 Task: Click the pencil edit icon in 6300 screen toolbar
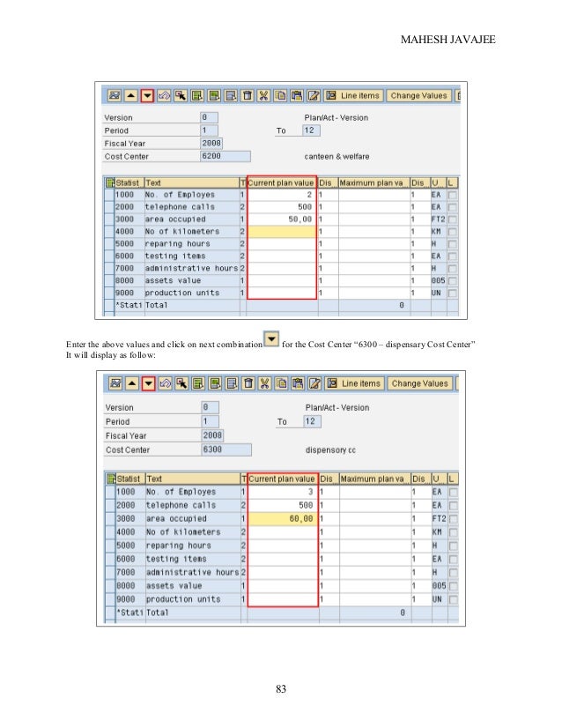pos(314,383)
